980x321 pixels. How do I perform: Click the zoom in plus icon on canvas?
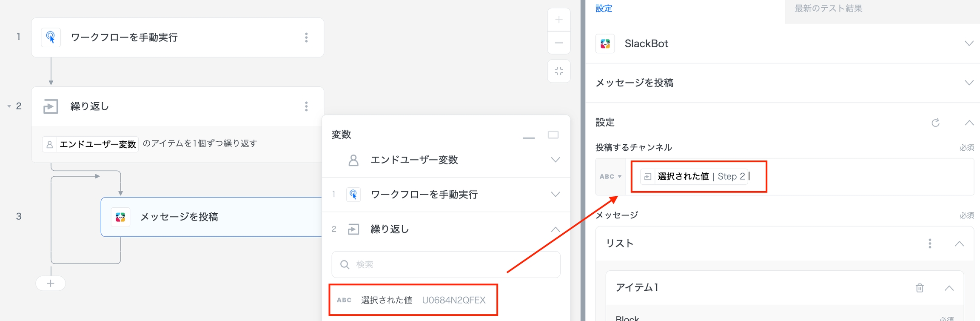point(559,20)
